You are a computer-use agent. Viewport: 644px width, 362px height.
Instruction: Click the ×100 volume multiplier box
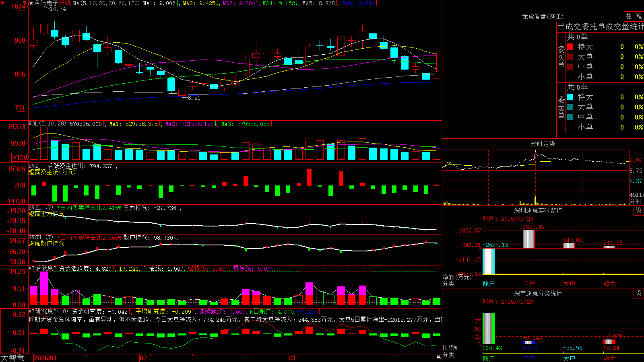19,157
